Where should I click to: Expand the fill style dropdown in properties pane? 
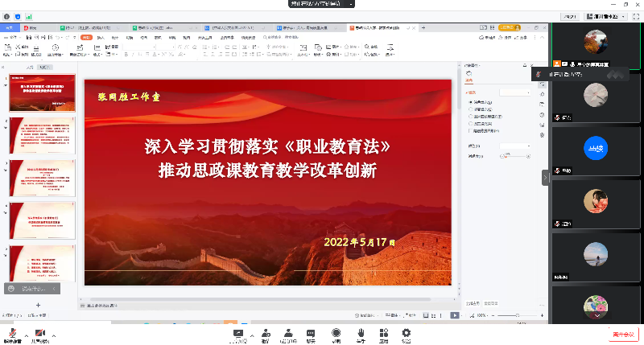coord(514,92)
